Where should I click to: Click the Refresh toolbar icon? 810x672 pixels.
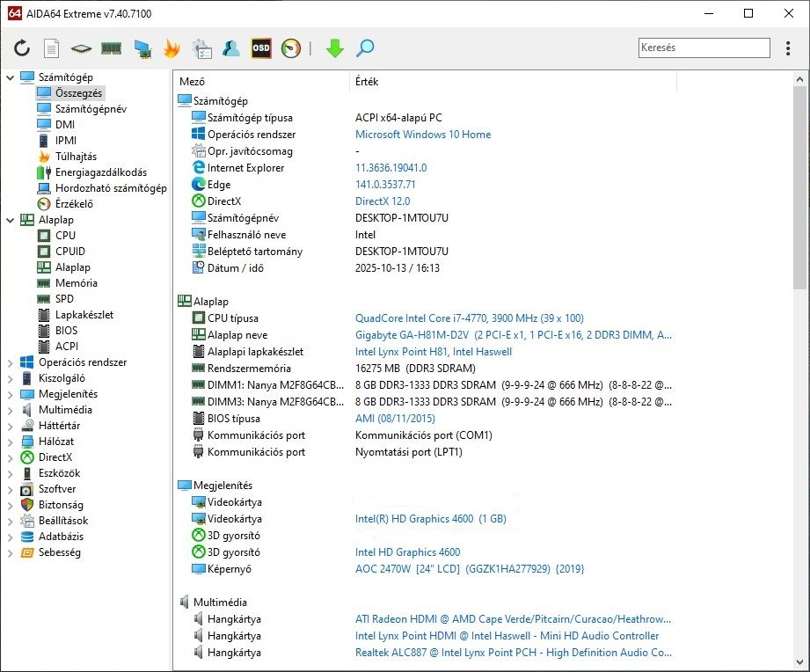[22, 48]
